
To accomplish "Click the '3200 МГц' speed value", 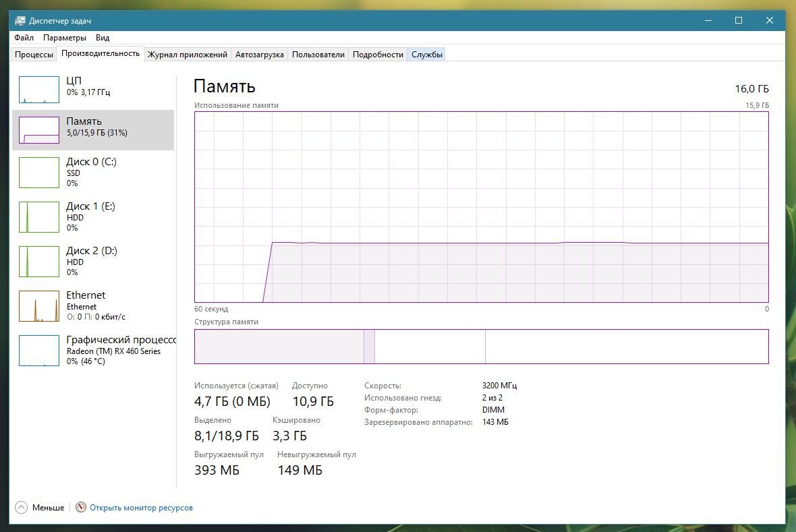I will tap(500, 386).
